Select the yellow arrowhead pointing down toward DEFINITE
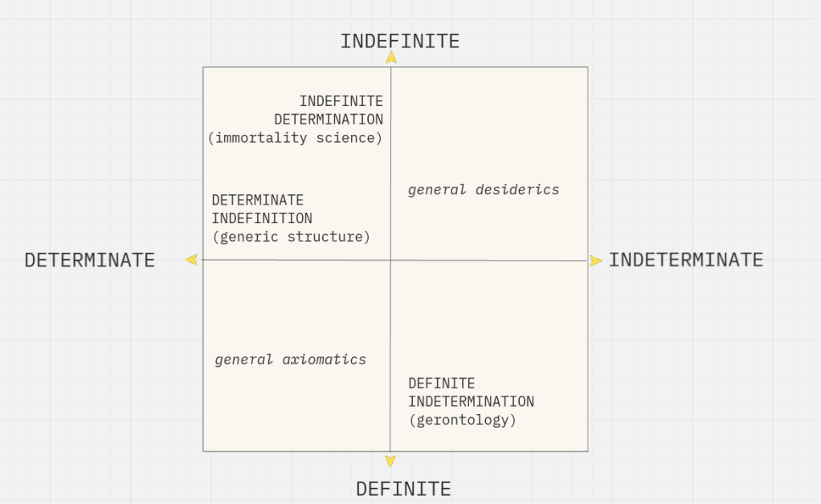This screenshot has height=504, width=821. pos(390,461)
